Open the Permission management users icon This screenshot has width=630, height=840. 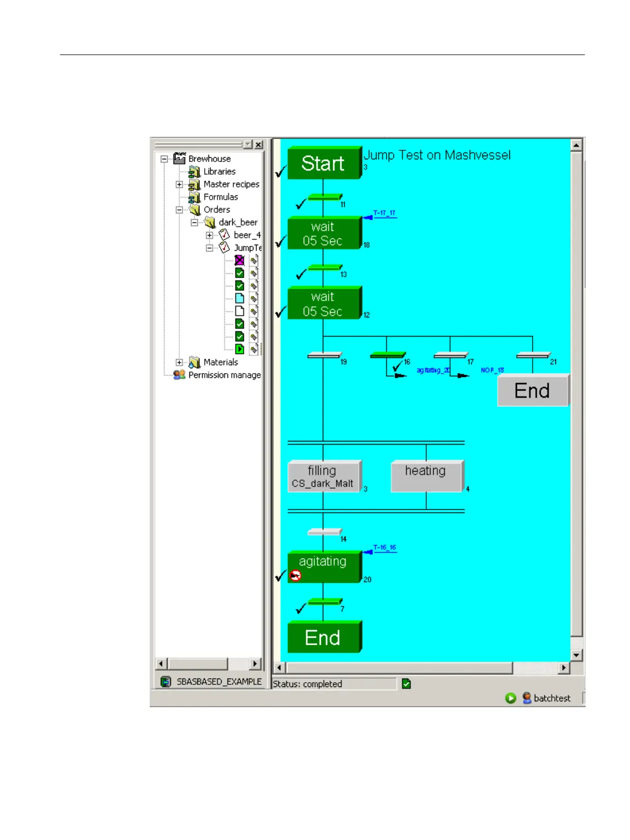[179, 375]
